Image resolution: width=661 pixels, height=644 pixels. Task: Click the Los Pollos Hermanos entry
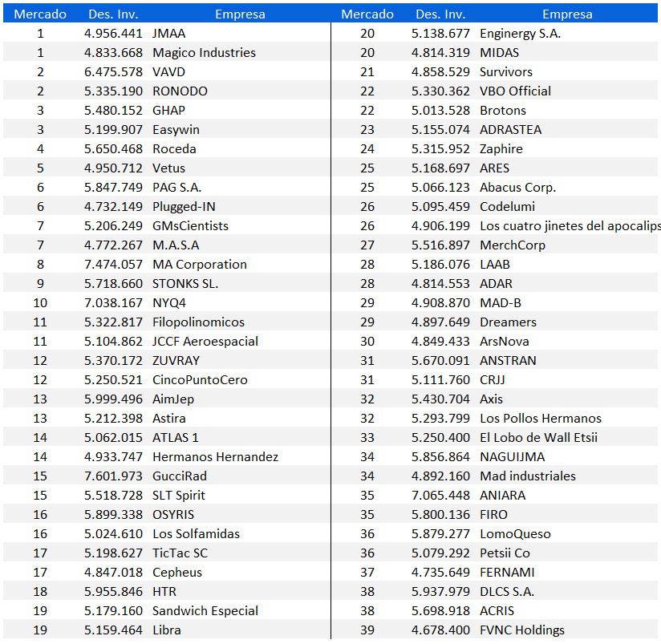[541, 419]
